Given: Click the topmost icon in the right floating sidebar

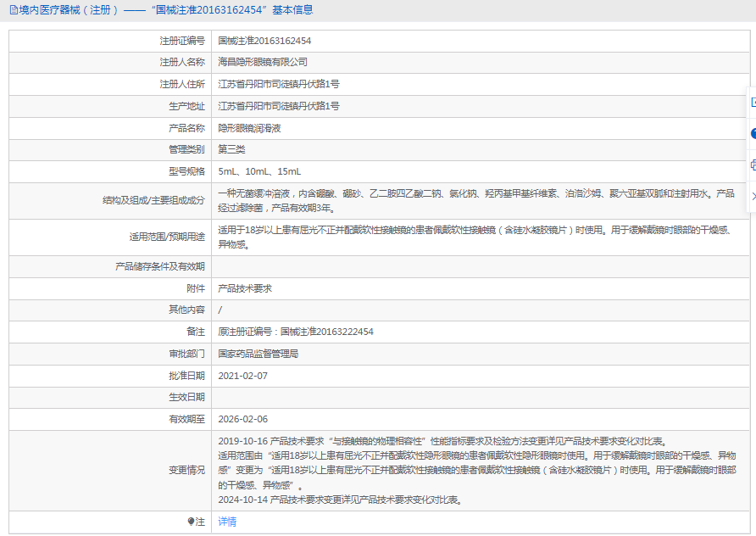Looking at the screenshot, I should pyautogui.click(x=753, y=102).
